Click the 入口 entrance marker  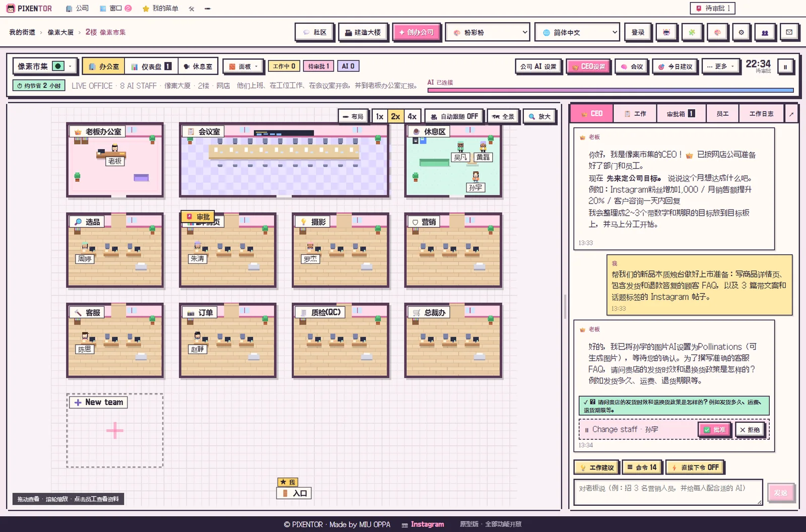(x=294, y=493)
